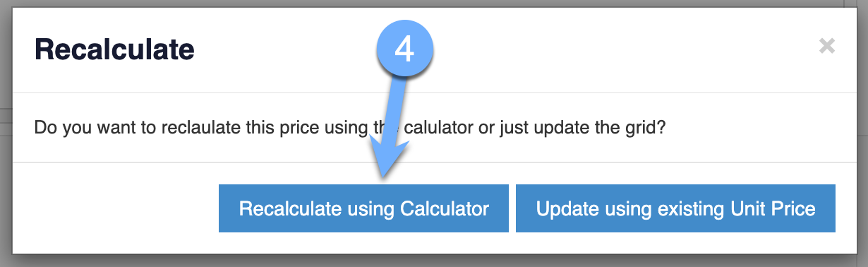868x267 pixels.
Task: Click the Recalculate using Calculator button
Action: (363, 208)
